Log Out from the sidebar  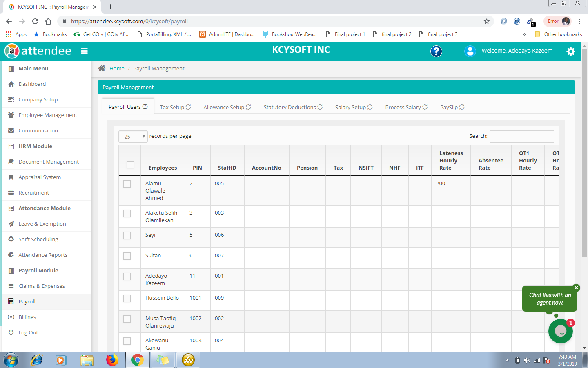[28, 332]
